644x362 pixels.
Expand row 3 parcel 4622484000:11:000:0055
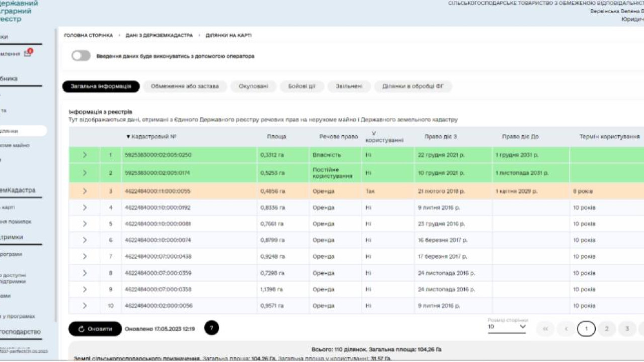pyautogui.click(x=85, y=191)
